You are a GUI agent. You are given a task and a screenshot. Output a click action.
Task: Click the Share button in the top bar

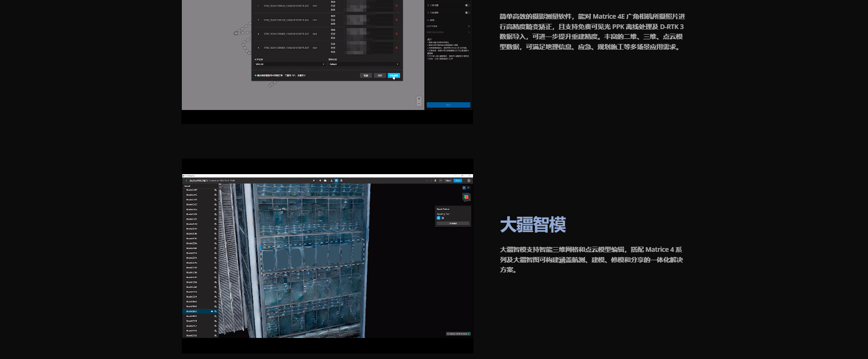pyautogui.click(x=448, y=180)
